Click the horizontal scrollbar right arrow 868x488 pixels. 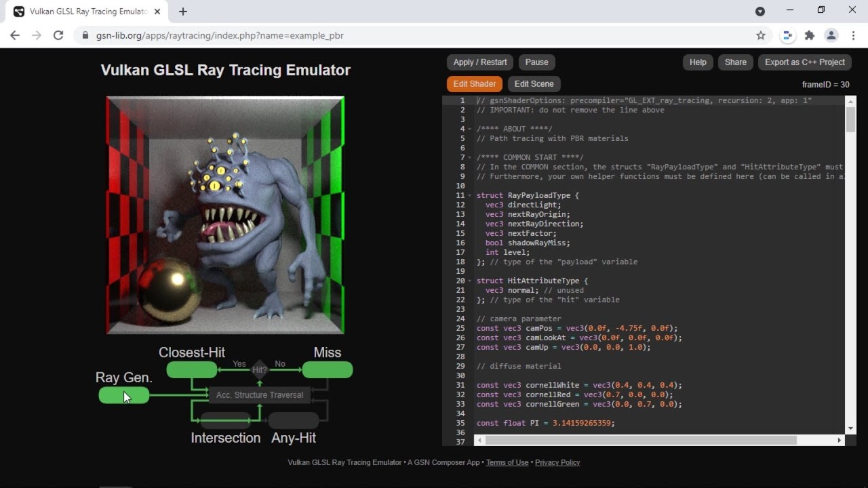tap(840, 440)
